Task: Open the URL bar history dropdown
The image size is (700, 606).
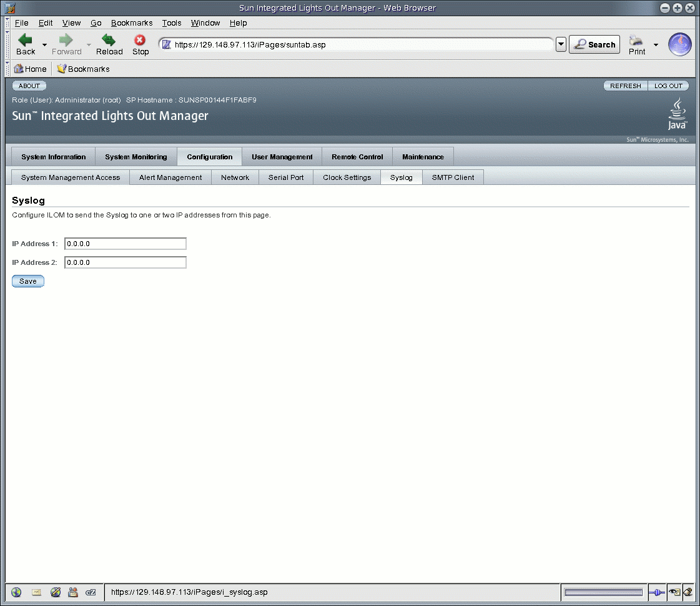Action: click(561, 44)
